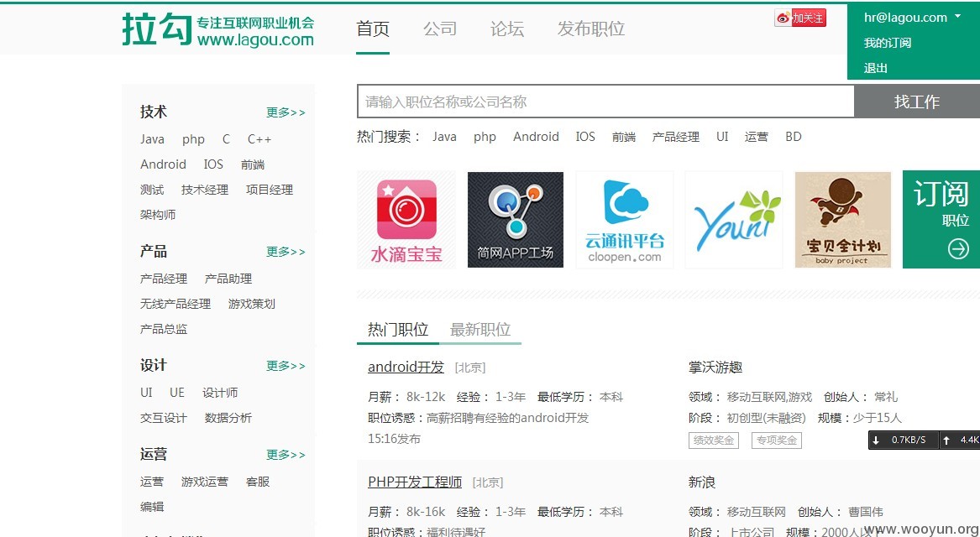Open the 公司 navigation tab
The height and width of the screenshot is (537, 980).
[440, 29]
